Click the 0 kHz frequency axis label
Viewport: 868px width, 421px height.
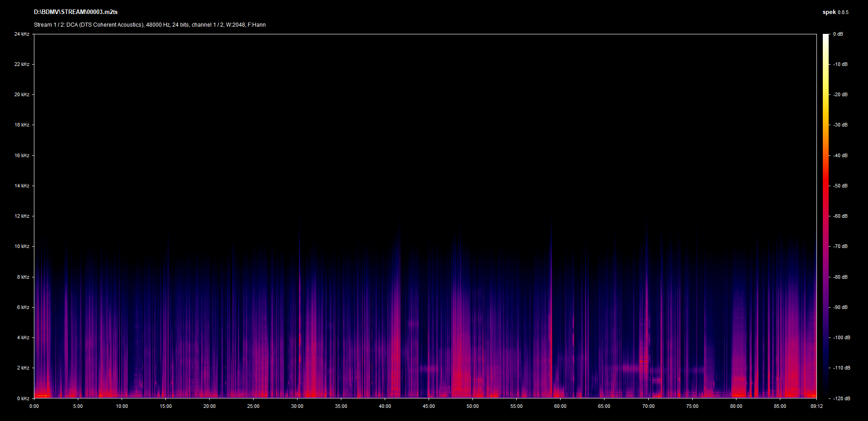[x=23, y=398]
